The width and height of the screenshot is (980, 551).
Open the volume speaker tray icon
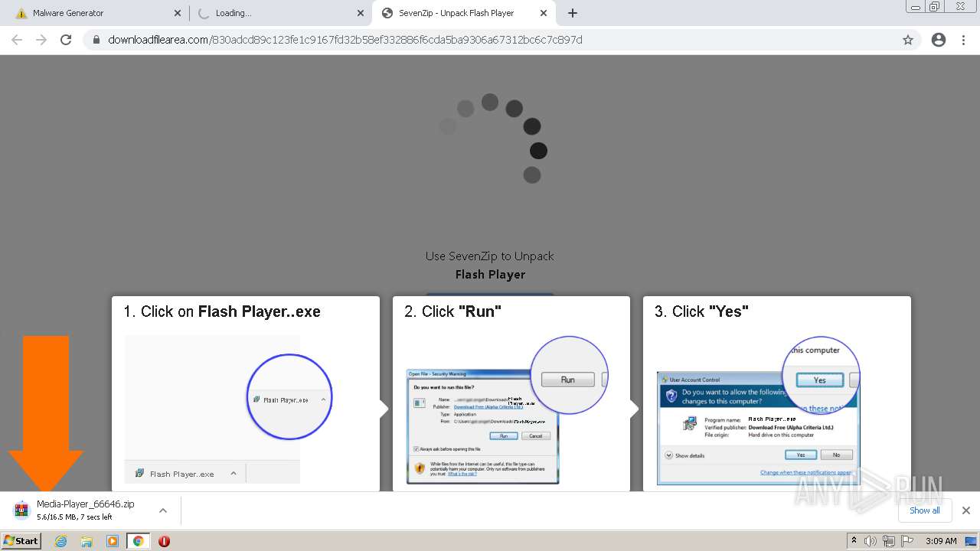point(871,541)
